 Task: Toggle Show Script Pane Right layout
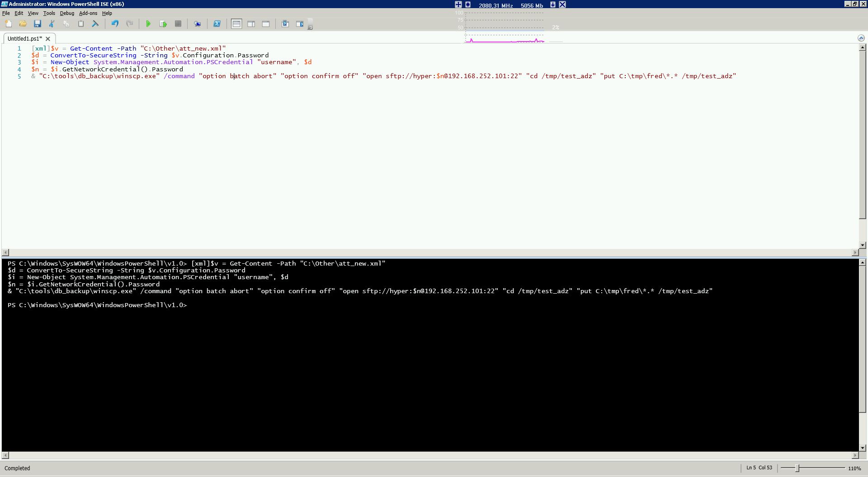coord(251,24)
